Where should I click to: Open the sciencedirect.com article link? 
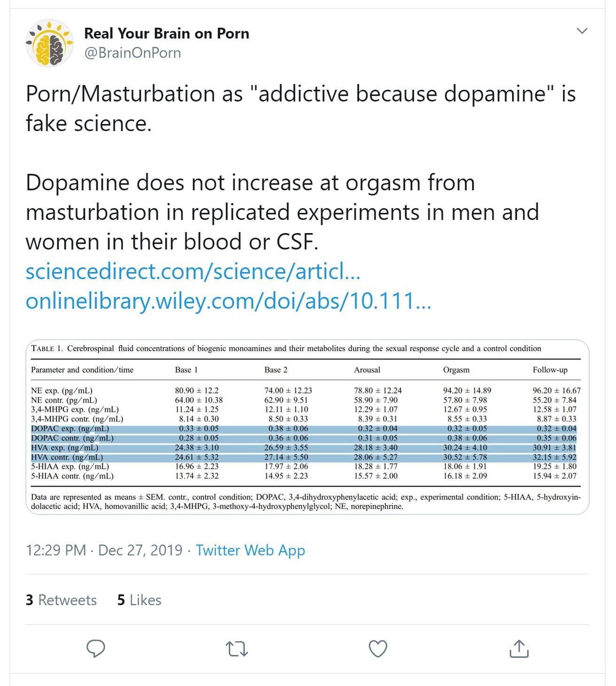[193, 271]
